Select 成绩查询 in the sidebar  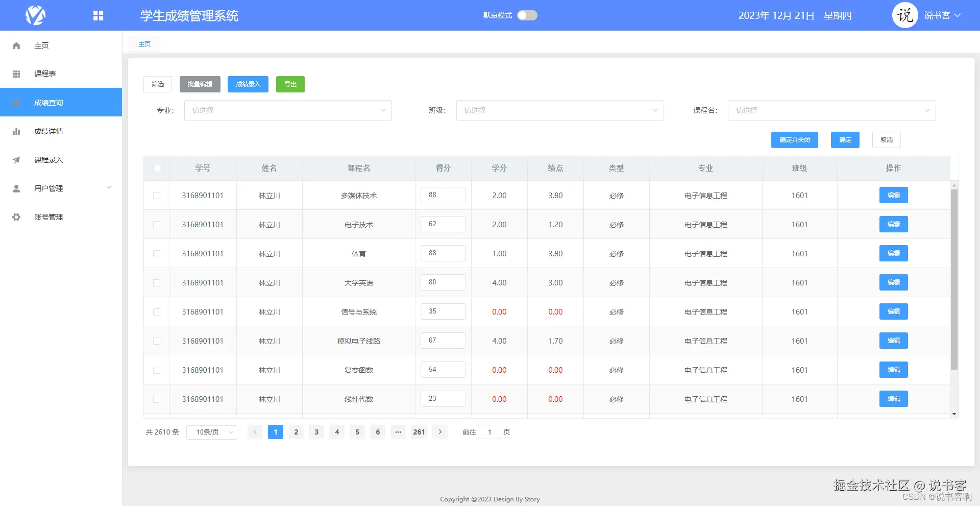pos(61,102)
